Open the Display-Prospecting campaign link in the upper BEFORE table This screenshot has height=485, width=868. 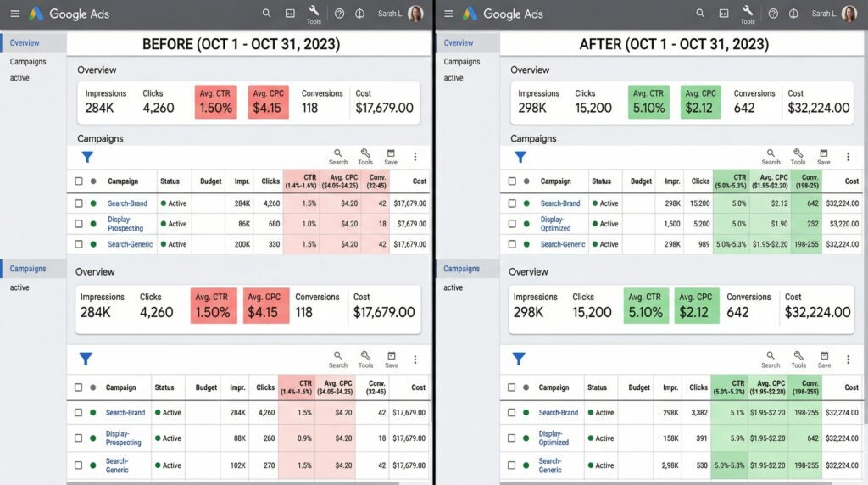125,224
